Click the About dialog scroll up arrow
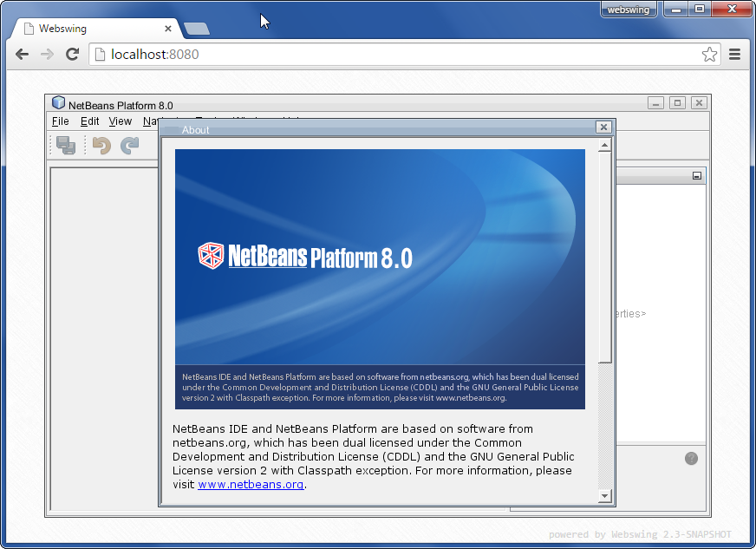 (x=604, y=145)
